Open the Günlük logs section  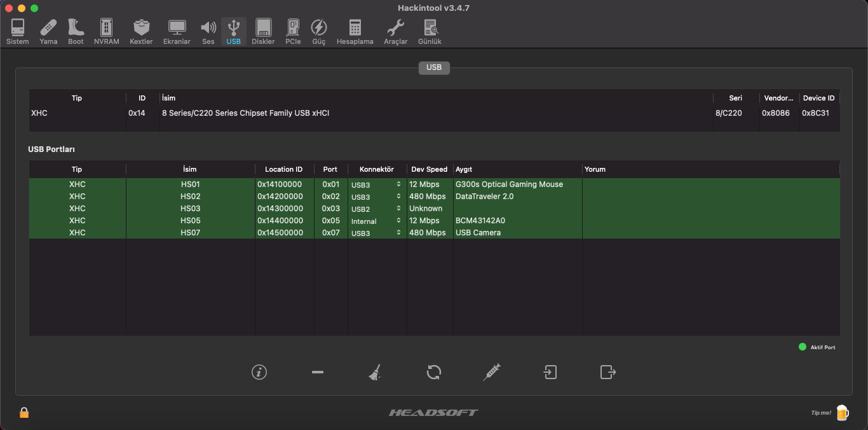click(430, 32)
